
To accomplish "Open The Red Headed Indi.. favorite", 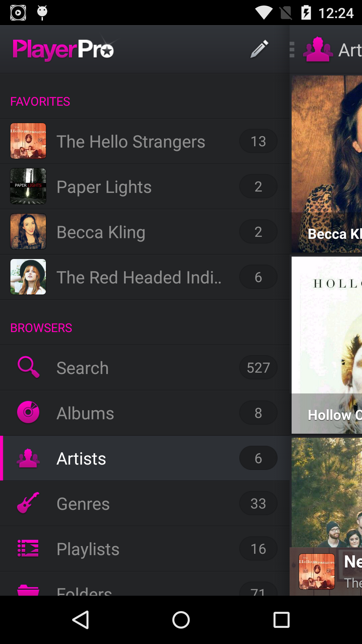I will (145, 277).
